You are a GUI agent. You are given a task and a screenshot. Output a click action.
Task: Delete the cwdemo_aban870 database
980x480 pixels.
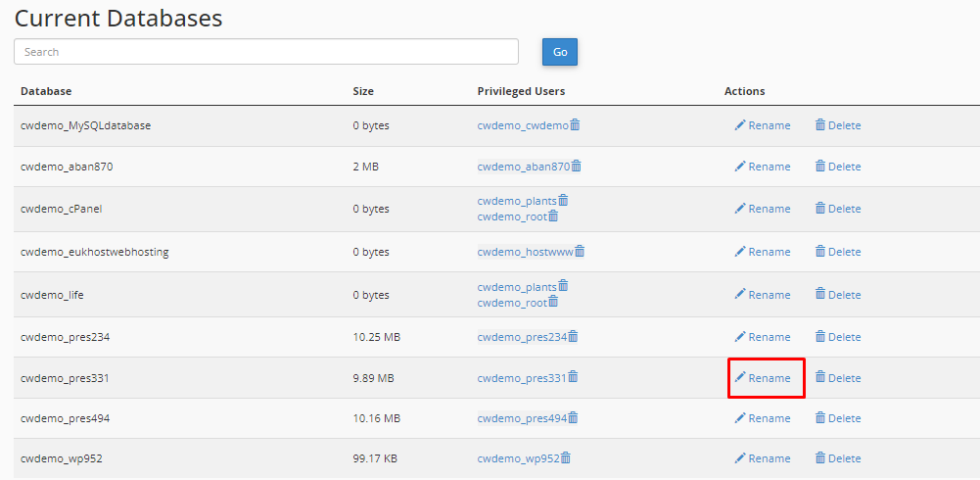tap(838, 167)
